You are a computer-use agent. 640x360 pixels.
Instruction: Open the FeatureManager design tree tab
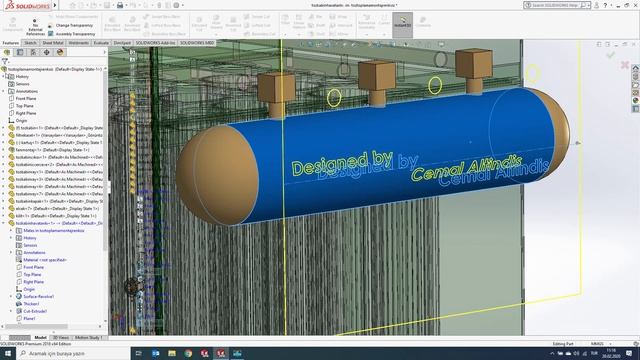(7, 52)
